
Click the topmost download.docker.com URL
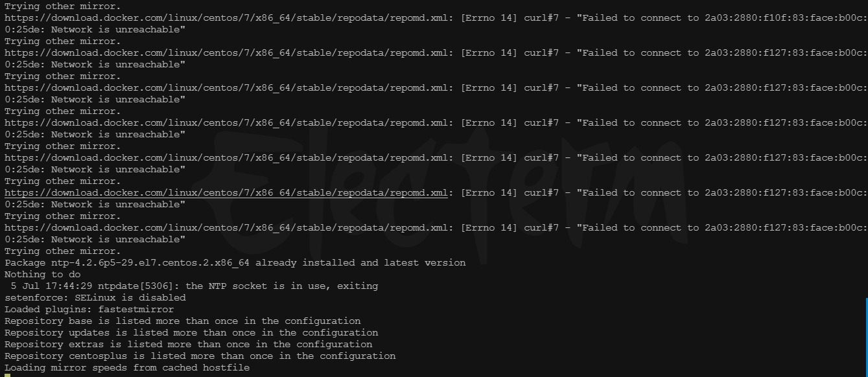point(226,17)
